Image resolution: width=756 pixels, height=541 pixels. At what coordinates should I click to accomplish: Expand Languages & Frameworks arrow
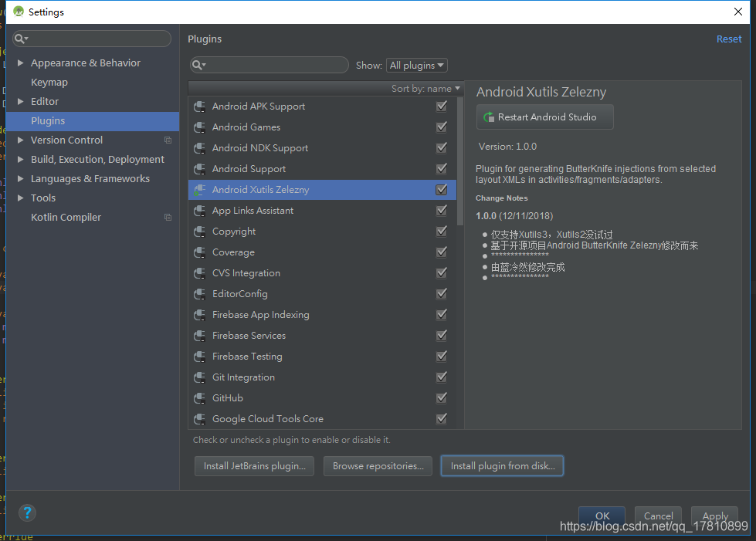point(20,178)
